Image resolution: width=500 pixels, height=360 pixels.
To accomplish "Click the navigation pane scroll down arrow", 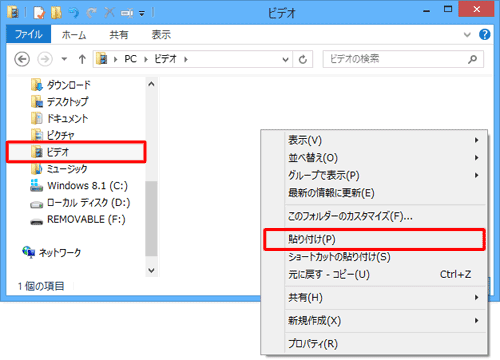I will 151,270.
